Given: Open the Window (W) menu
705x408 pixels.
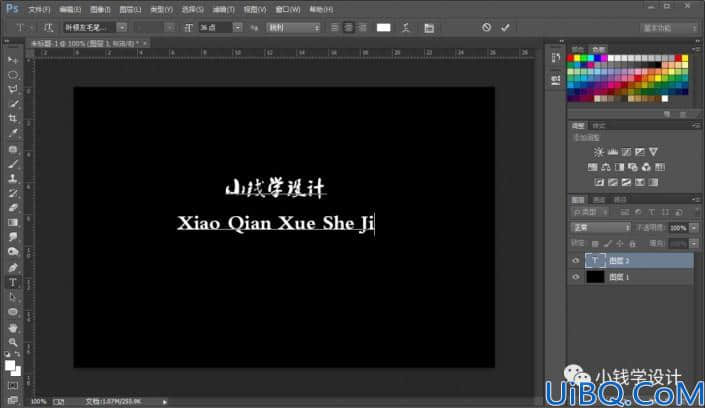Looking at the screenshot, I should 288,9.
